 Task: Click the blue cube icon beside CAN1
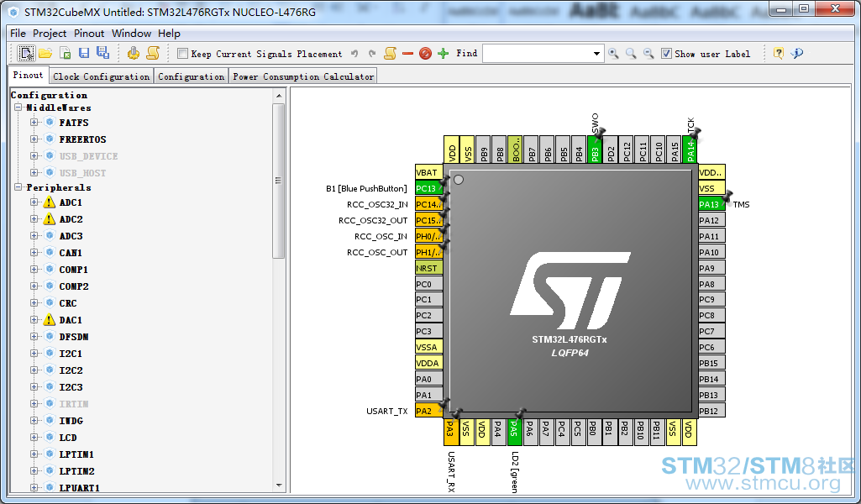click(x=50, y=253)
